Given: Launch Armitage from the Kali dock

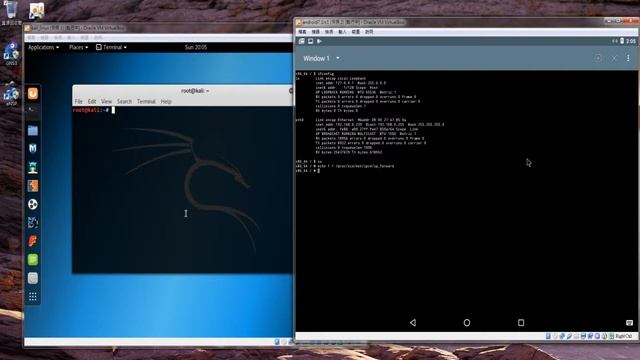Looking at the screenshot, I should (x=33, y=167).
